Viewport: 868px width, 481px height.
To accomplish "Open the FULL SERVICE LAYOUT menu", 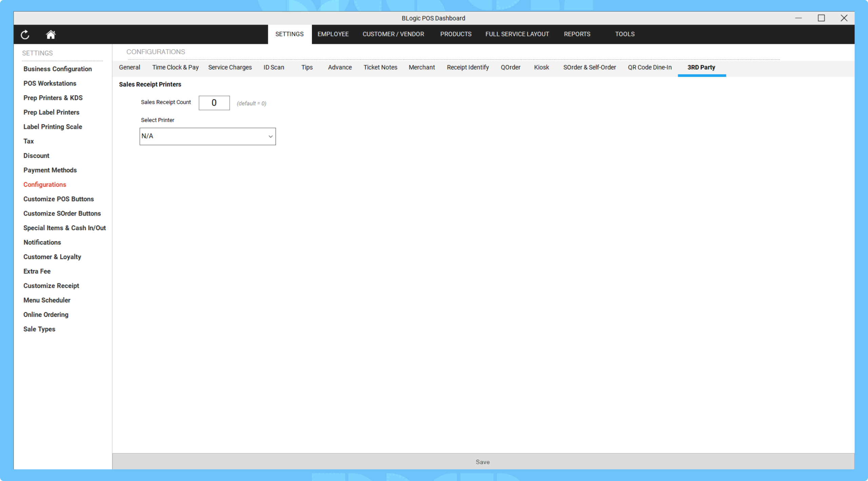I will pos(517,34).
